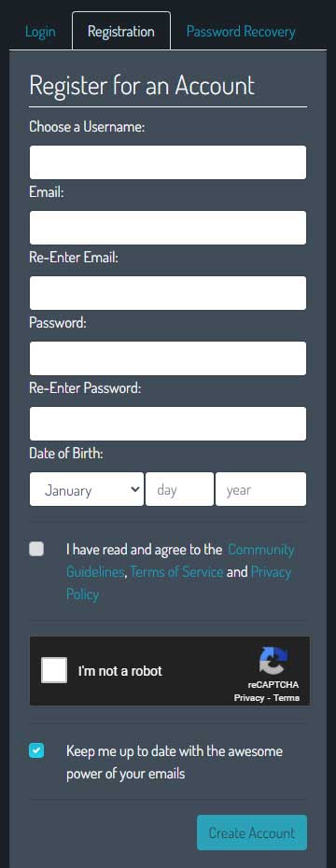Switch to the Login tab
Image resolution: width=336 pixels, height=868 pixels.
pos(40,32)
